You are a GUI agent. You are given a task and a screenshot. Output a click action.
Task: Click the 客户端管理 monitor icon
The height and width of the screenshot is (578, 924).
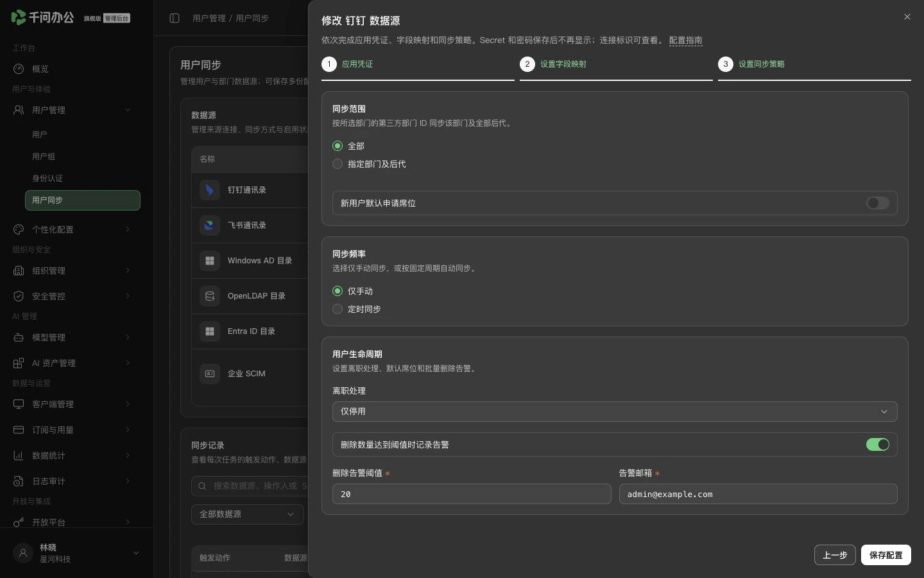coord(19,404)
